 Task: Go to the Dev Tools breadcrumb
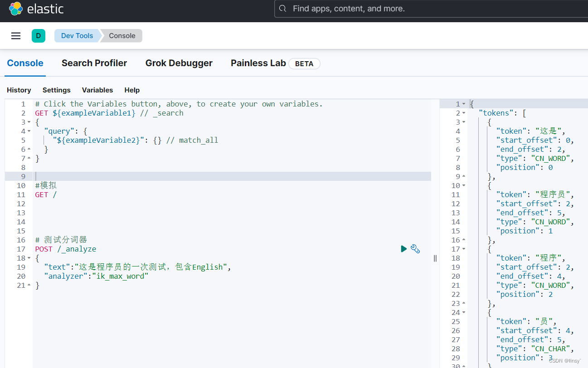77,36
